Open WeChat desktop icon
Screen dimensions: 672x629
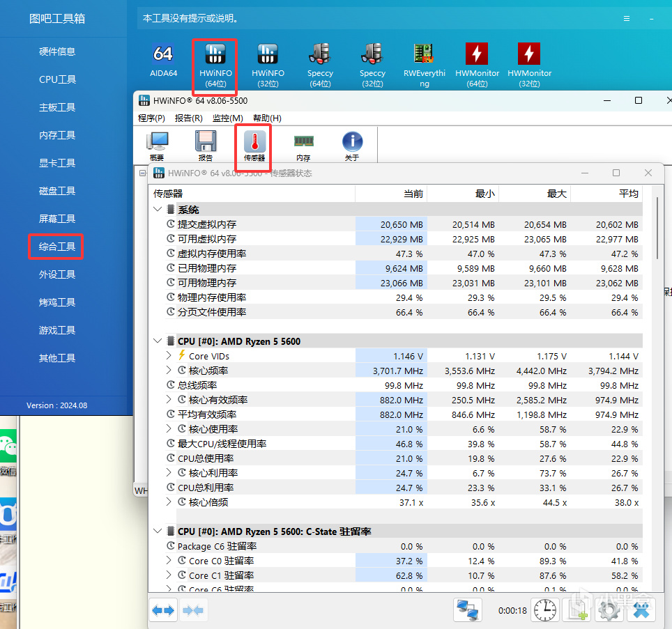point(8,452)
